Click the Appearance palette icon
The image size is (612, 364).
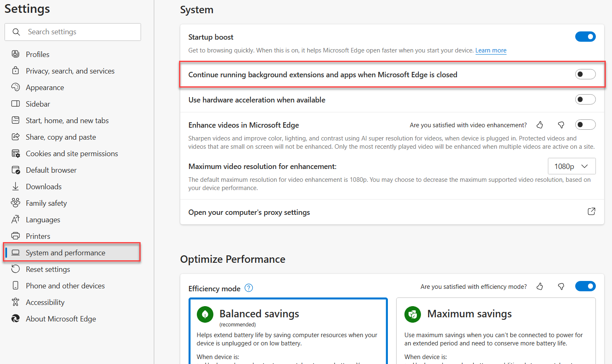[x=15, y=87]
